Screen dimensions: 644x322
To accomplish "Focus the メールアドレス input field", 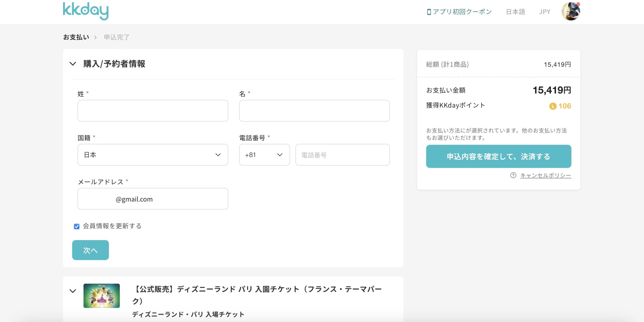I will (153, 199).
